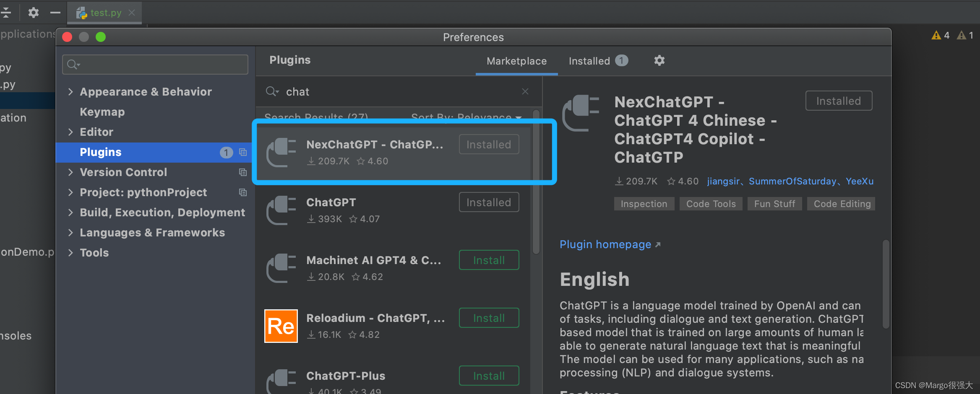Expand the Editor settings section
980x394 pixels.
[70, 132]
